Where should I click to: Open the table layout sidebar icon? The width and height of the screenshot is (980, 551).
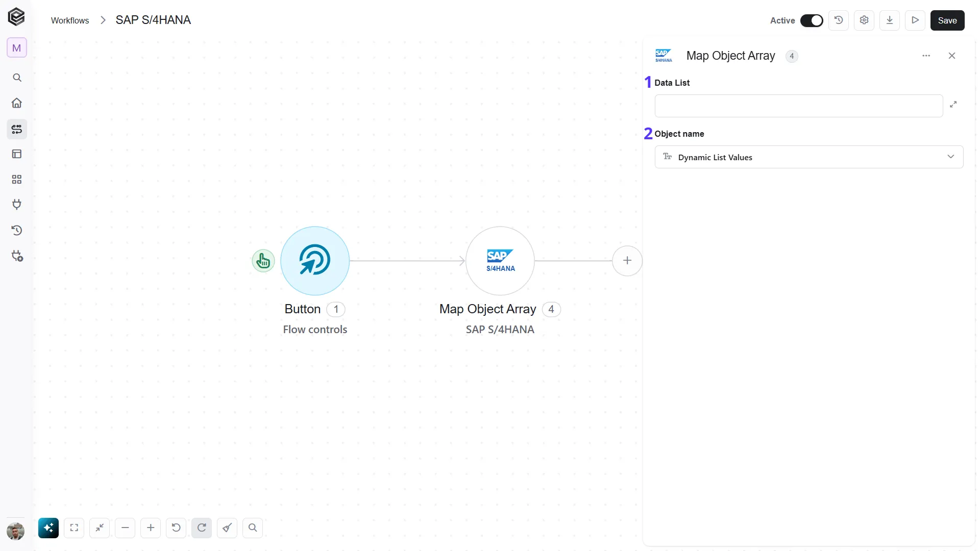pos(17,154)
